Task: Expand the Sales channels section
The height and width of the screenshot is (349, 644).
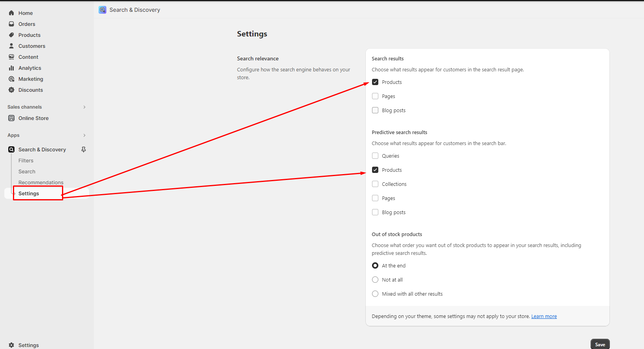Action: 84,107
